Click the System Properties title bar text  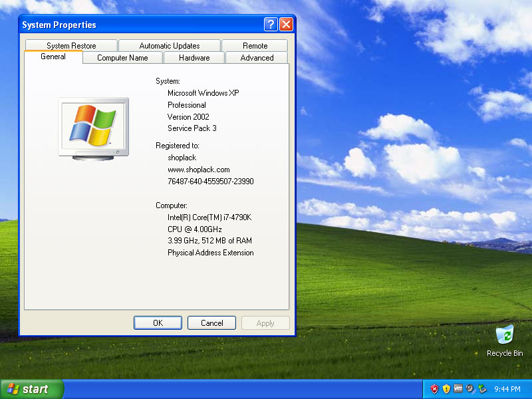[x=59, y=25]
